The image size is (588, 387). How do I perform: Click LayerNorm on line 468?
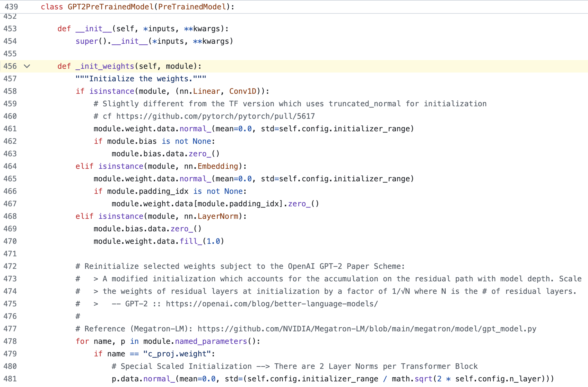pos(218,216)
